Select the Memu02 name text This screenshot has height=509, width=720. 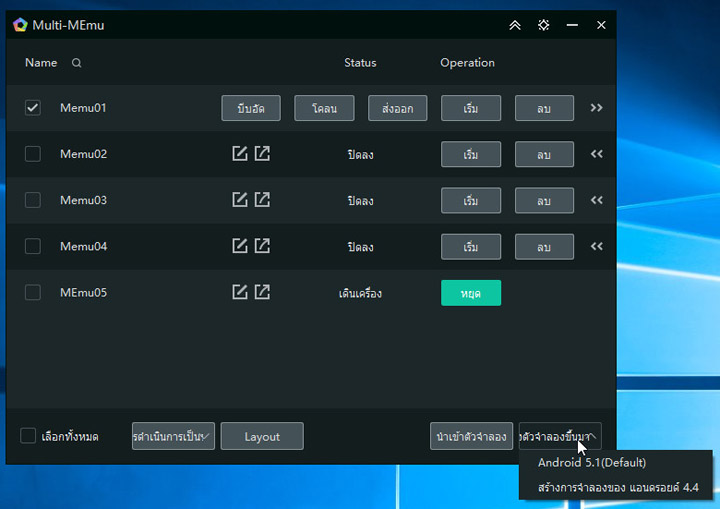(x=84, y=154)
